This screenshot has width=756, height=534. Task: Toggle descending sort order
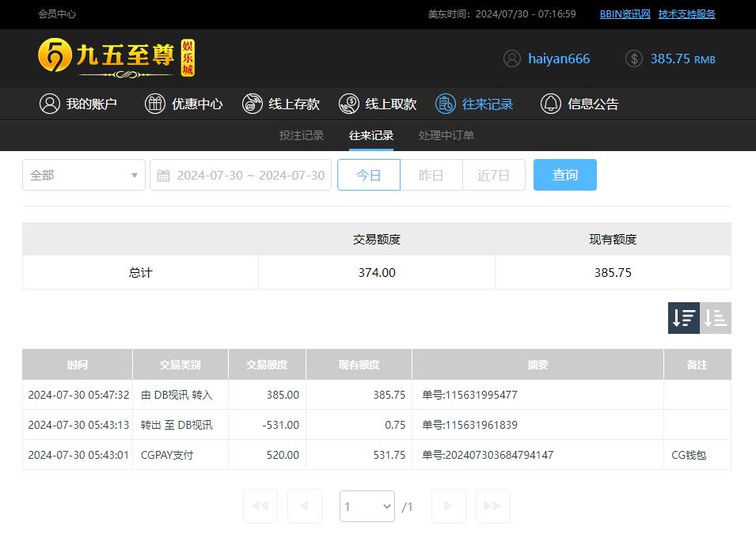(x=682, y=317)
